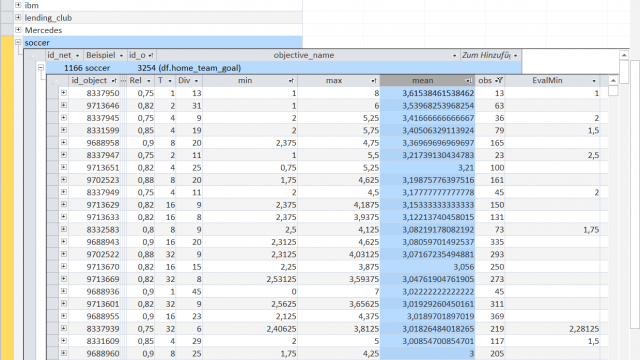Click the max cell 4,03125
Image resolution: width=640 pixels, height=360 pixels.
(339, 254)
